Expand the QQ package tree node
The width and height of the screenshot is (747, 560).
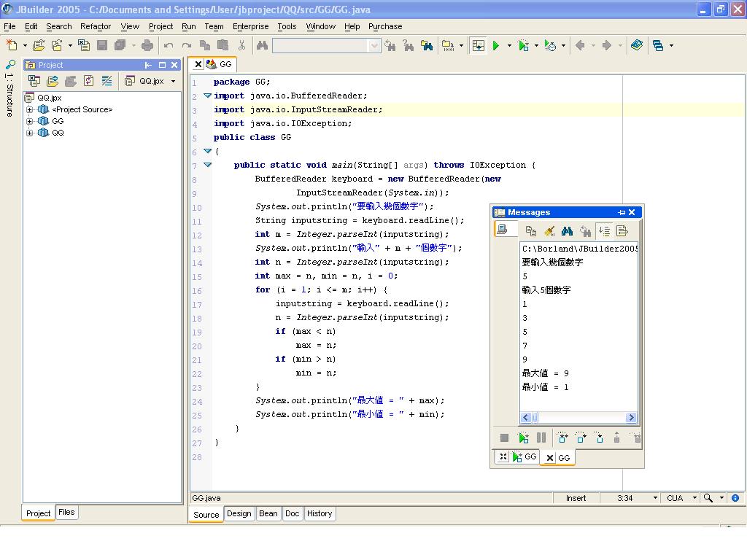pyautogui.click(x=29, y=133)
